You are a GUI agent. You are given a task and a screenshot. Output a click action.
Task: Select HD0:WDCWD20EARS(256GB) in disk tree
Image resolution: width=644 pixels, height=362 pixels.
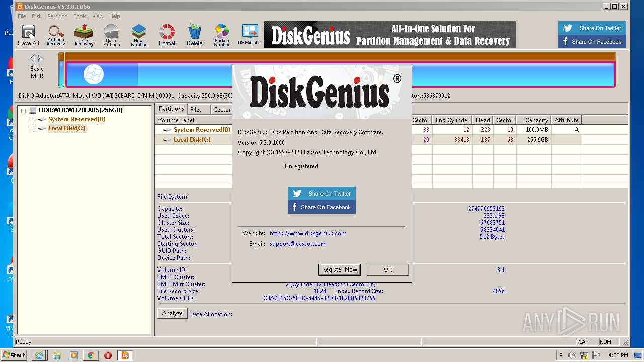(x=80, y=110)
